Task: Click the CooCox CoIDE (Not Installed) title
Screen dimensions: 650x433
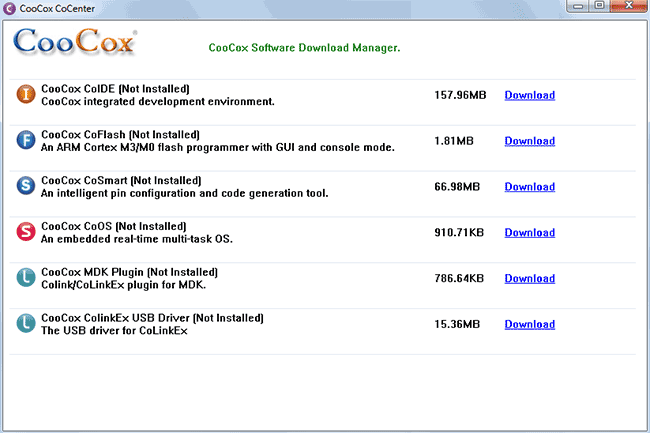Action: click(x=129, y=89)
